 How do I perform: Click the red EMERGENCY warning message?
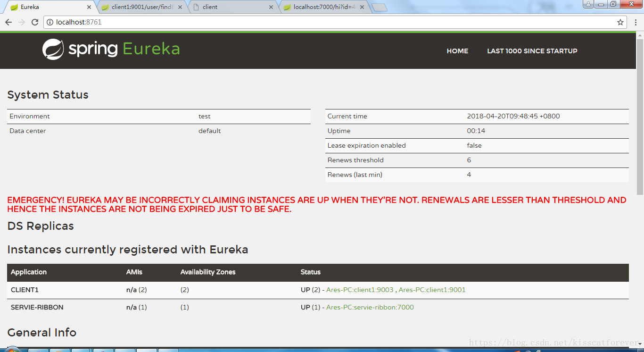coord(317,204)
